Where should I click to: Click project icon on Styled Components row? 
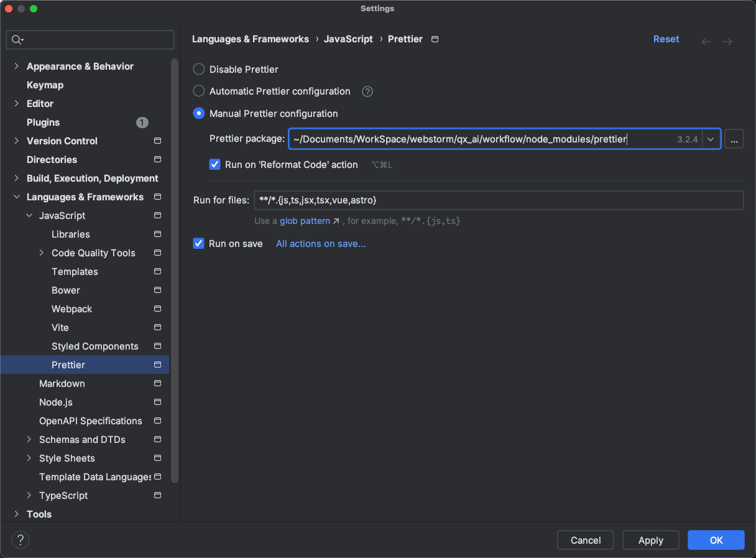157,346
